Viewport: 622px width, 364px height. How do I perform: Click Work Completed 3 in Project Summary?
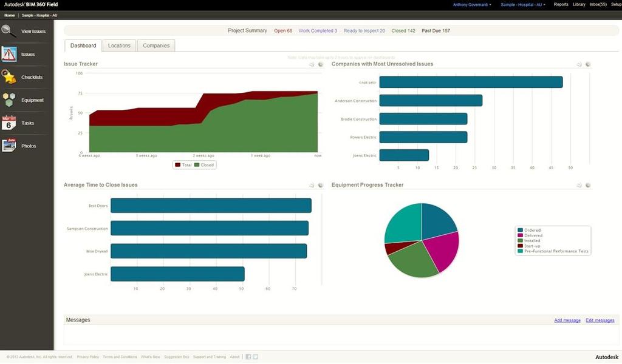318,30
